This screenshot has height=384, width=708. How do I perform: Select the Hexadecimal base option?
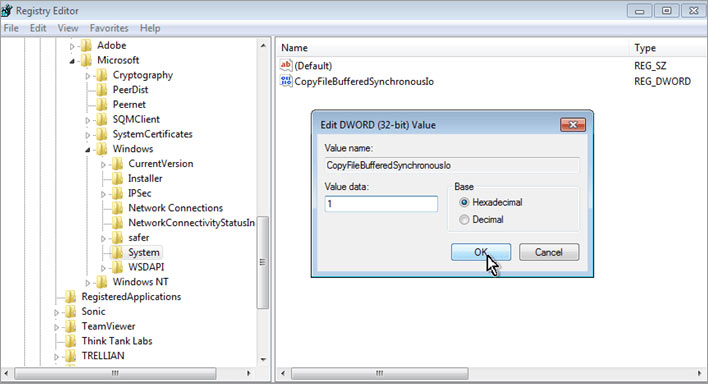pyautogui.click(x=464, y=202)
